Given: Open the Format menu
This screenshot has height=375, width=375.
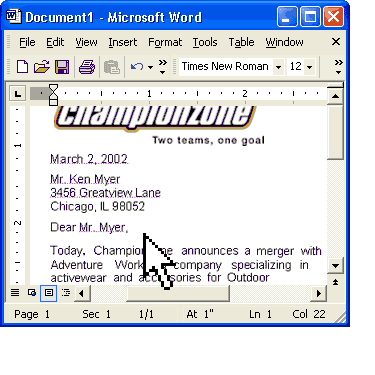Looking at the screenshot, I should click(x=165, y=42).
